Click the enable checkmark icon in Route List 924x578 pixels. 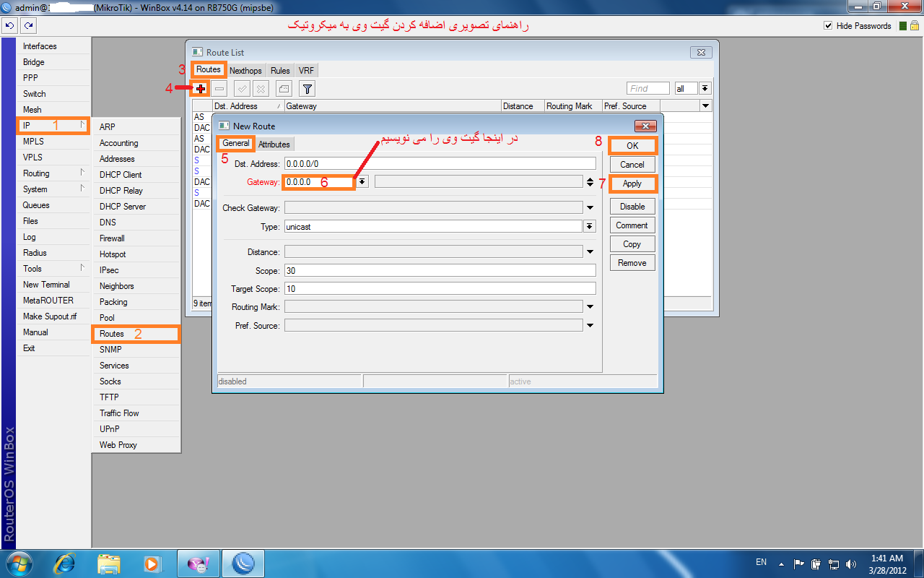coord(243,89)
